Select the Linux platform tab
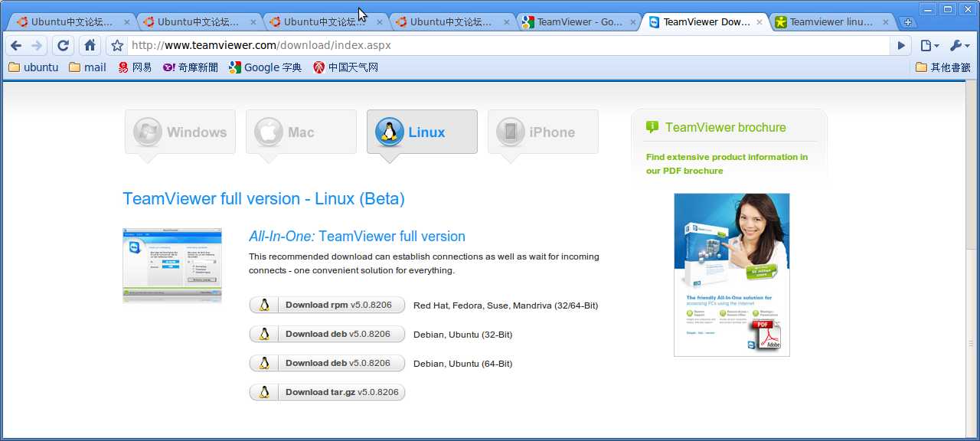This screenshot has width=980, height=441. [x=422, y=132]
